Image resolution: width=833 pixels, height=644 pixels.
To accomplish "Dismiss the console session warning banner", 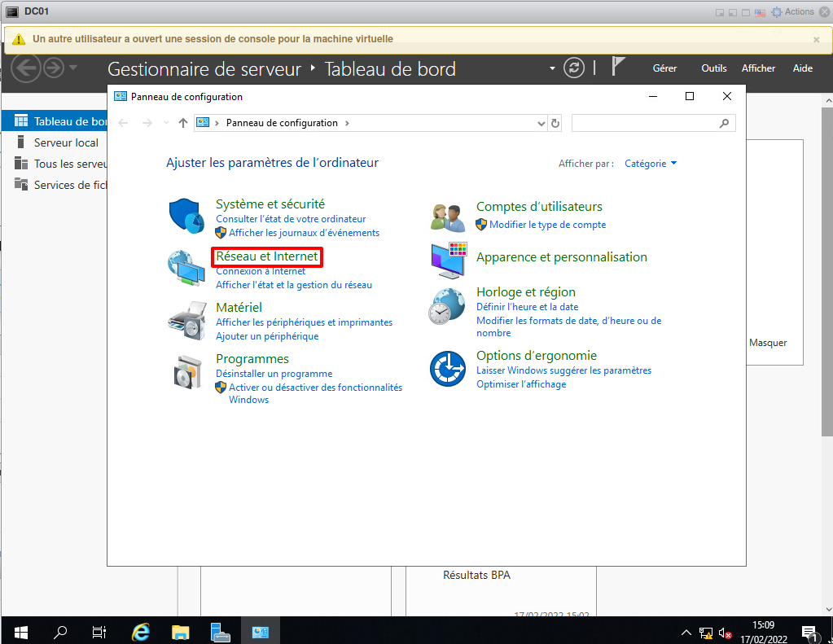I will click(x=816, y=39).
